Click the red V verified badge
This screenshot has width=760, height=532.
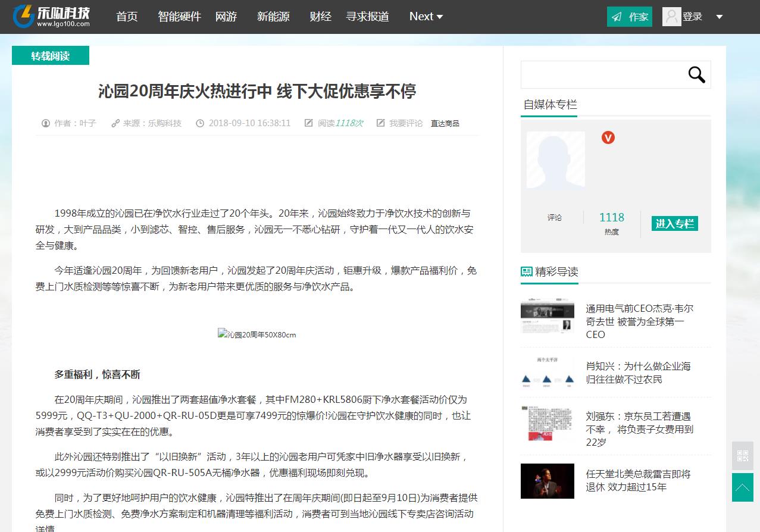click(x=608, y=137)
